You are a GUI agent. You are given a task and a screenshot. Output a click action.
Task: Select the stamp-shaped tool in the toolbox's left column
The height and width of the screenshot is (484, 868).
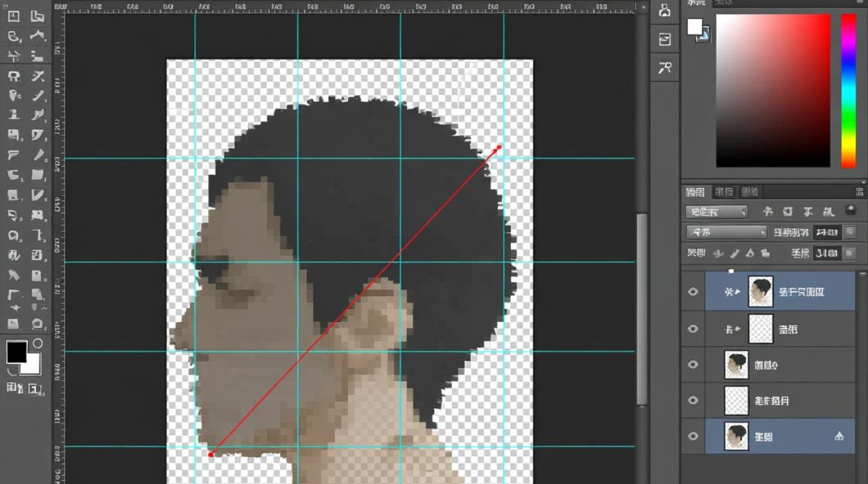point(14,115)
